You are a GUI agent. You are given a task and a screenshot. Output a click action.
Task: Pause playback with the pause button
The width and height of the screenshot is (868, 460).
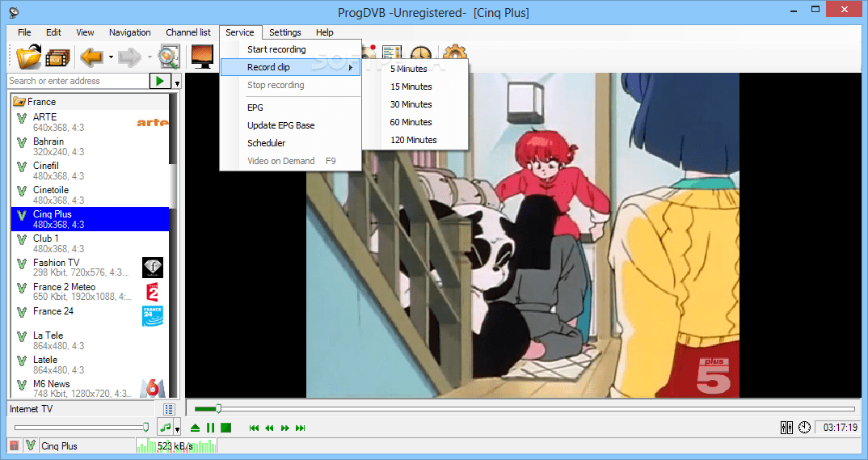point(210,428)
